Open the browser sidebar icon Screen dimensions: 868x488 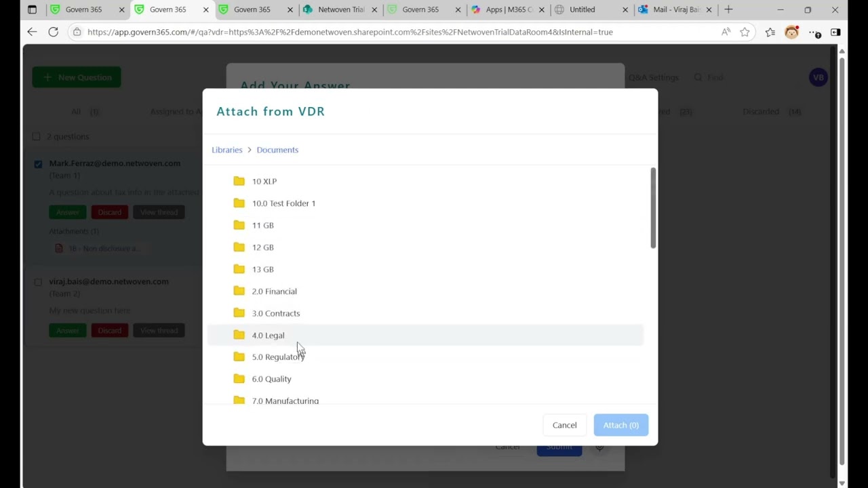click(x=835, y=32)
